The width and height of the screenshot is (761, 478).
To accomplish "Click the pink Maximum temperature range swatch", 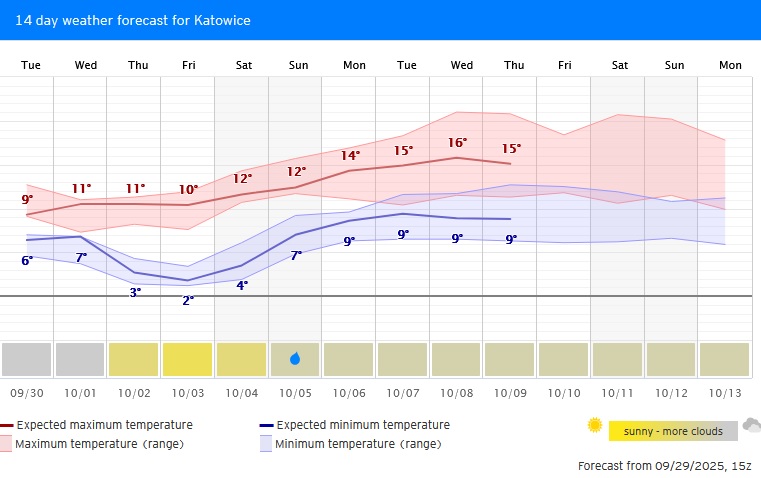I will point(7,443).
